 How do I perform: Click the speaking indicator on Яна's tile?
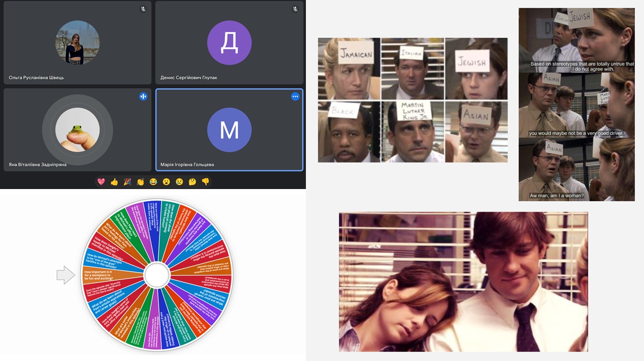(x=143, y=97)
